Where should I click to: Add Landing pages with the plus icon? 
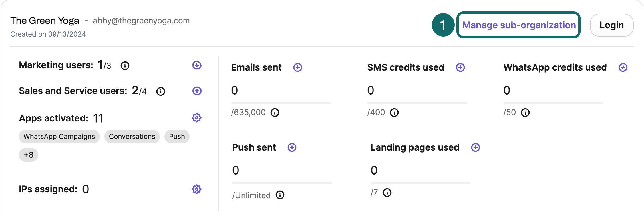[x=475, y=148]
